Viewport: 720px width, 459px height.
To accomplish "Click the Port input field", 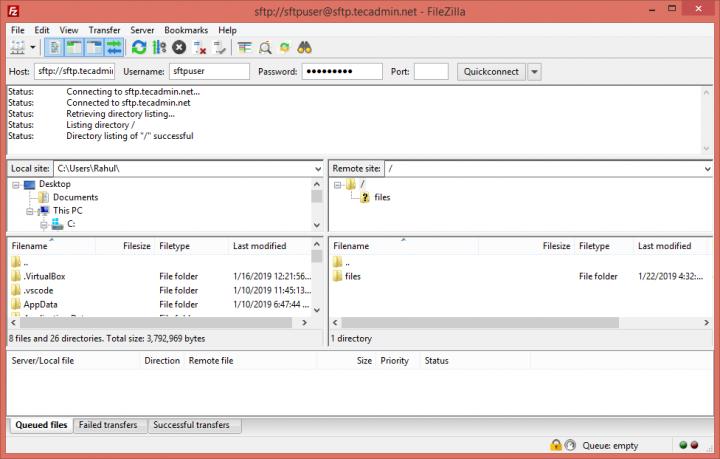I will coord(430,72).
